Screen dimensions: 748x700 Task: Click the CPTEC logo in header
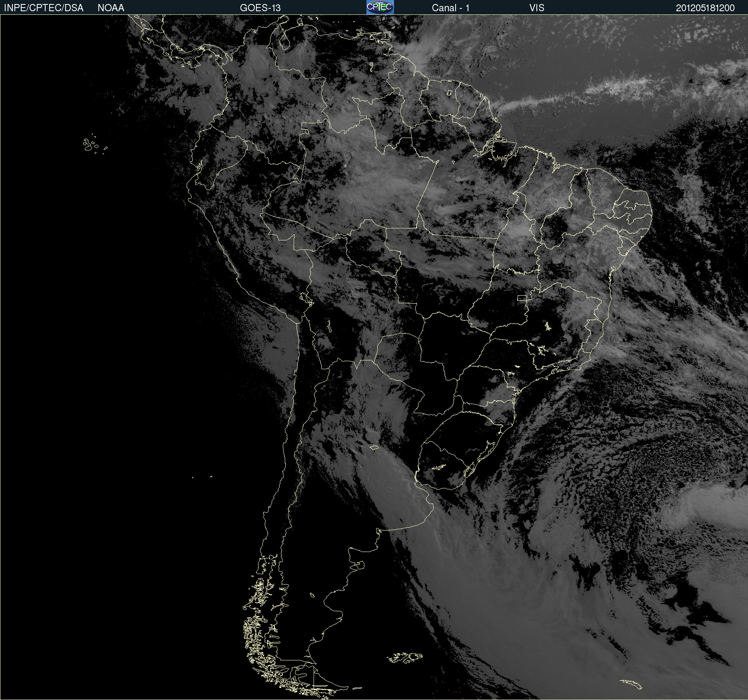coord(380,7)
